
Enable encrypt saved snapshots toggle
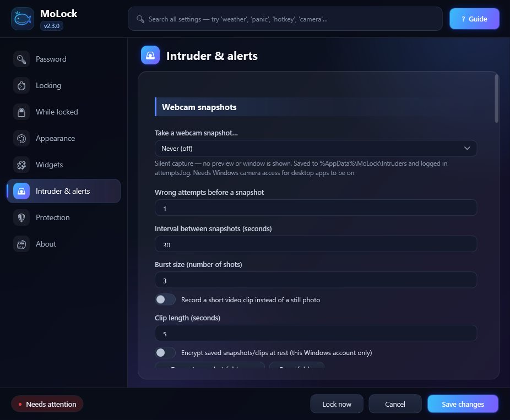165,352
